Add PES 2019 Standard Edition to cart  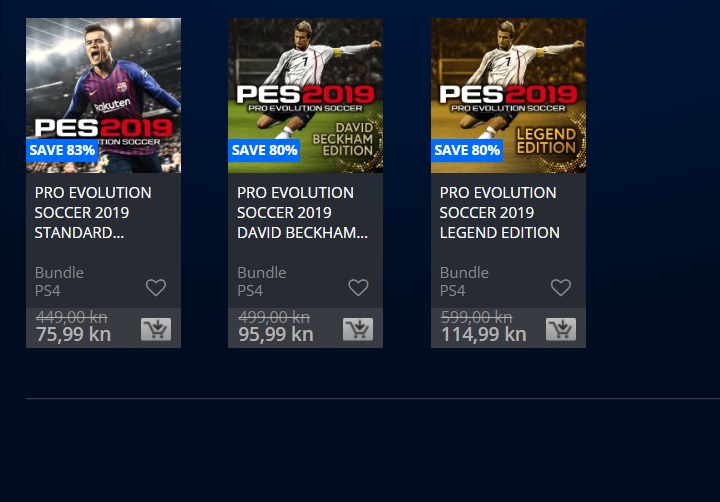point(156,329)
